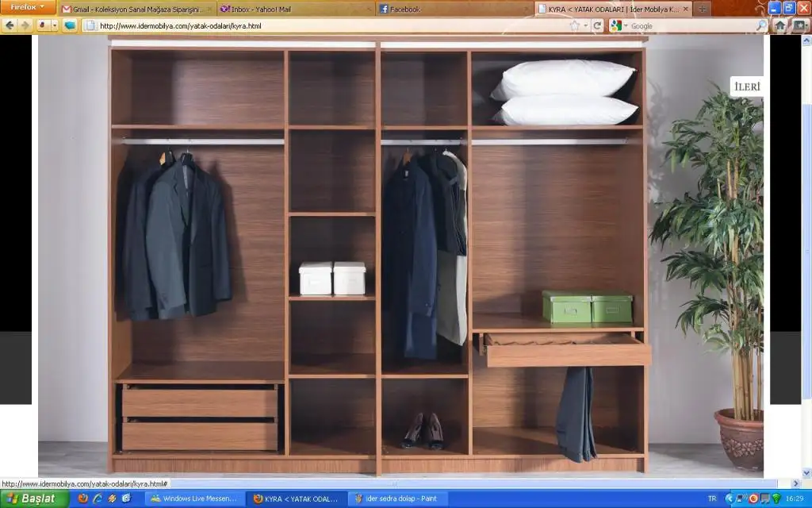
Task: Reload the page with the refresh icon
Action: click(597, 25)
